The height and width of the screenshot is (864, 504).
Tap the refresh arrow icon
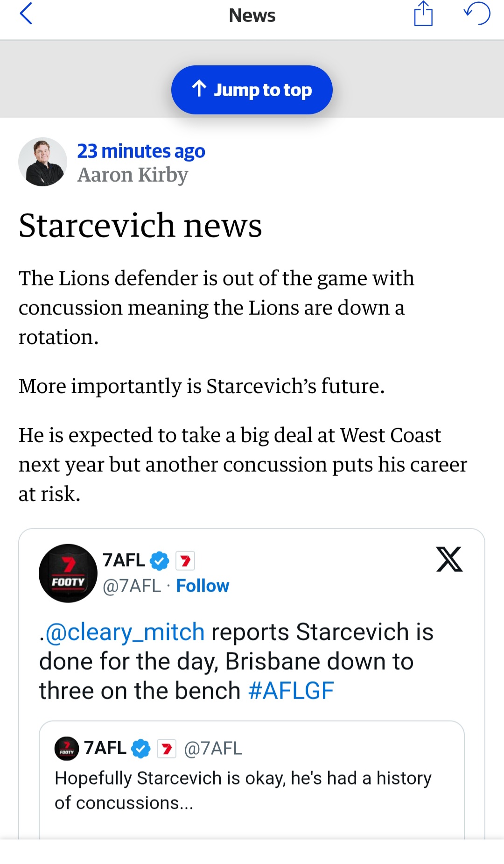tap(477, 14)
